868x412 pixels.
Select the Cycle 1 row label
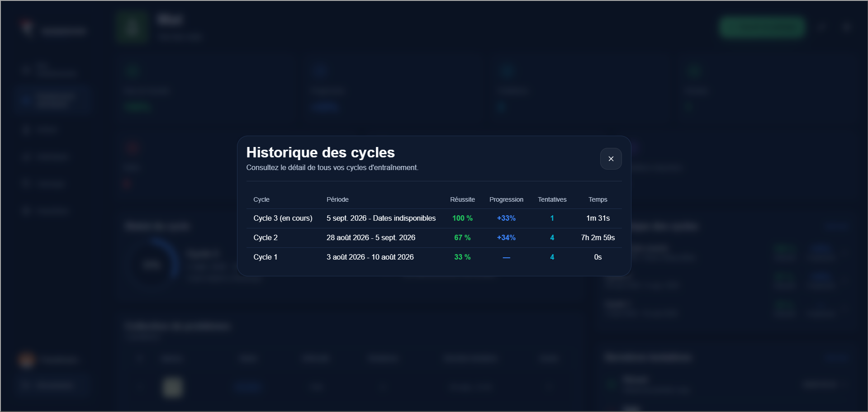(266, 257)
